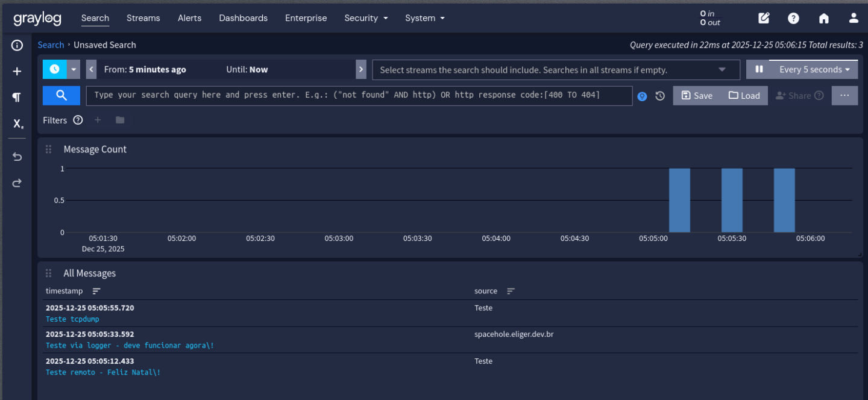
Task: Sort messages by the source column
Action: (510, 290)
